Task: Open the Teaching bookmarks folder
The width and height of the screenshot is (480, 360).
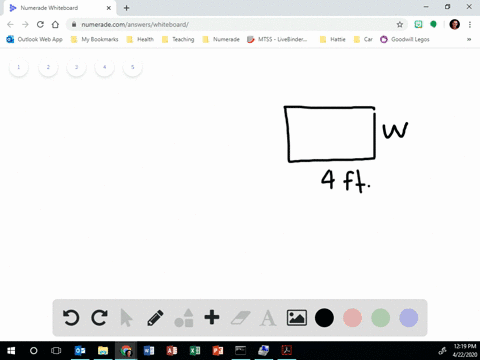Action: click(x=178, y=39)
